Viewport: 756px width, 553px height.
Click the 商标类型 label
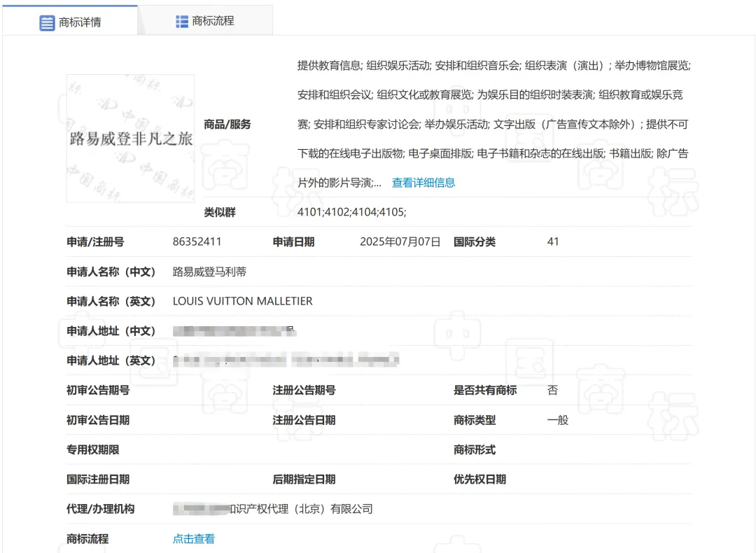coord(475,420)
